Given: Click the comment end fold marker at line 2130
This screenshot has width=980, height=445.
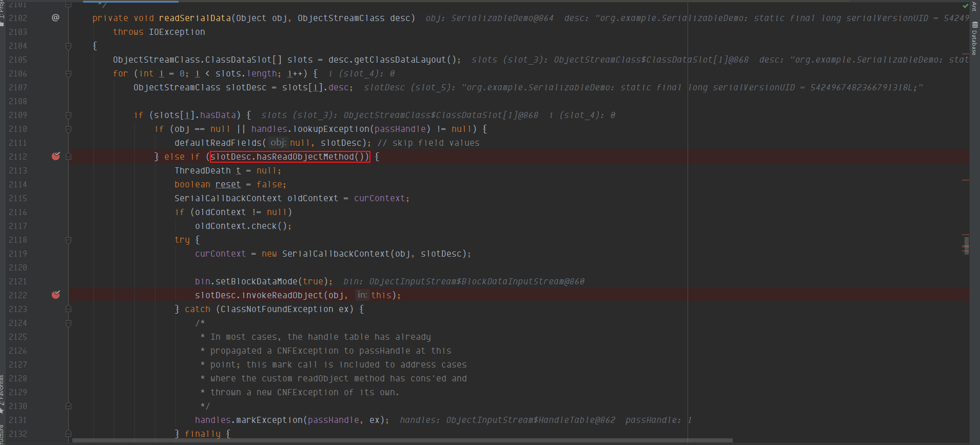Looking at the screenshot, I should click(68, 406).
